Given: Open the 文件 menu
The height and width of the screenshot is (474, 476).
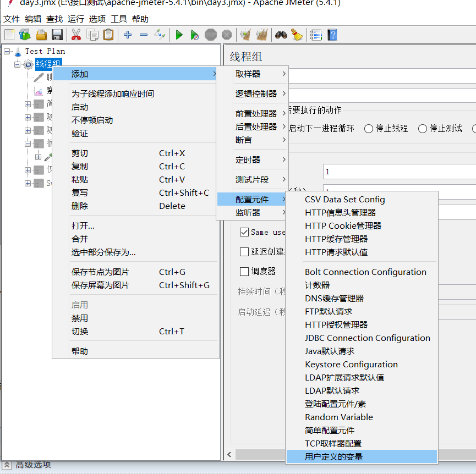Looking at the screenshot, I should 12,19.
